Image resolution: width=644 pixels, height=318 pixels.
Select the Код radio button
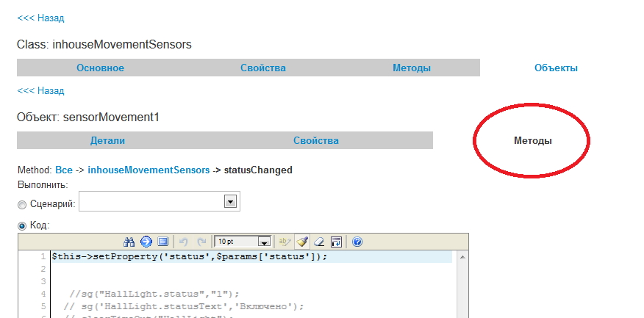tap(22, 225)
